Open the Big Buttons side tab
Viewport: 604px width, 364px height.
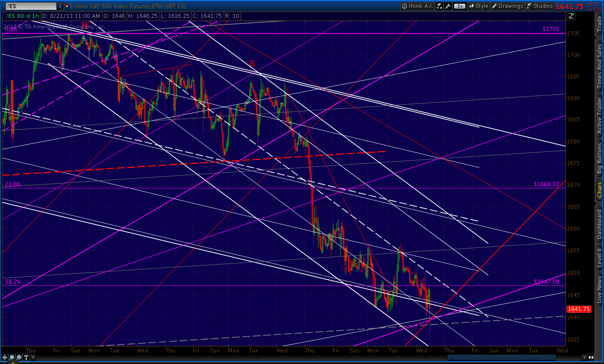coord(599,158)
